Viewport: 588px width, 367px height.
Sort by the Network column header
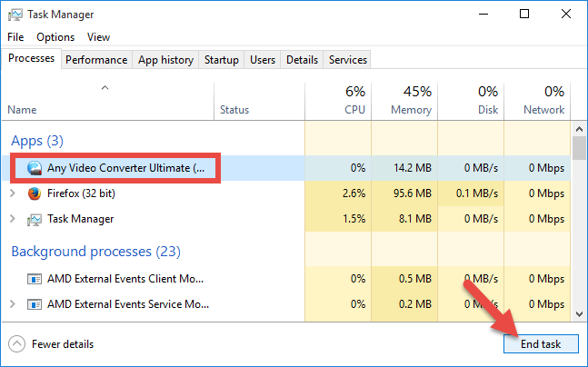click(537, 102)
